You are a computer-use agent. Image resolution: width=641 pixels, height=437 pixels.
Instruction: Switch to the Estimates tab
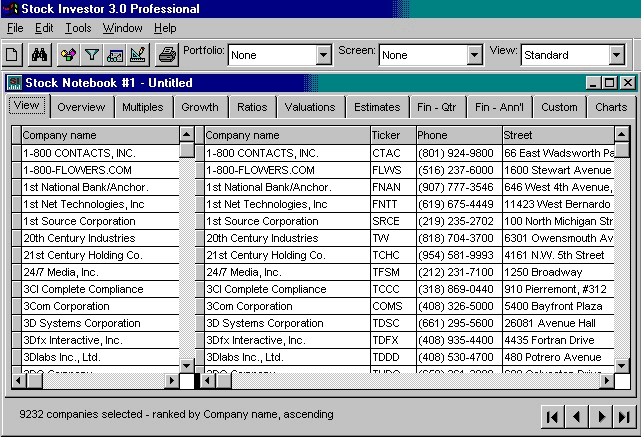pyautogui.click(x=377, y=107)
